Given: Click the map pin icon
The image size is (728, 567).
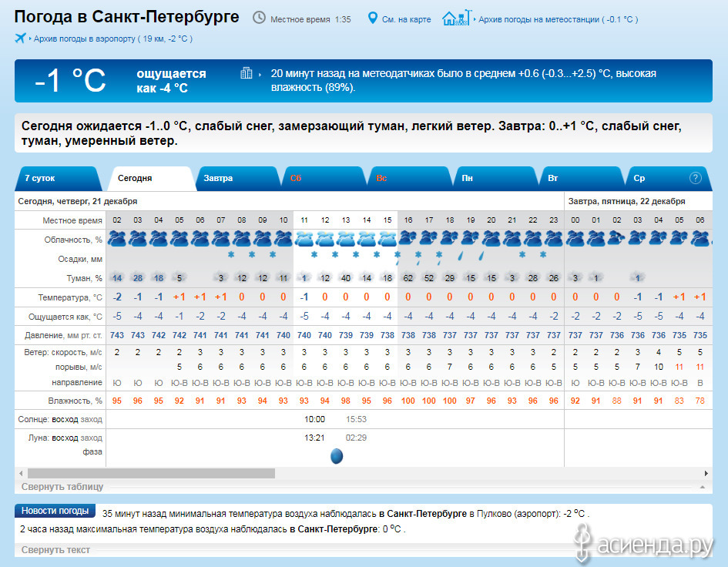Looking at the screenshot, I should click(372, 18).
